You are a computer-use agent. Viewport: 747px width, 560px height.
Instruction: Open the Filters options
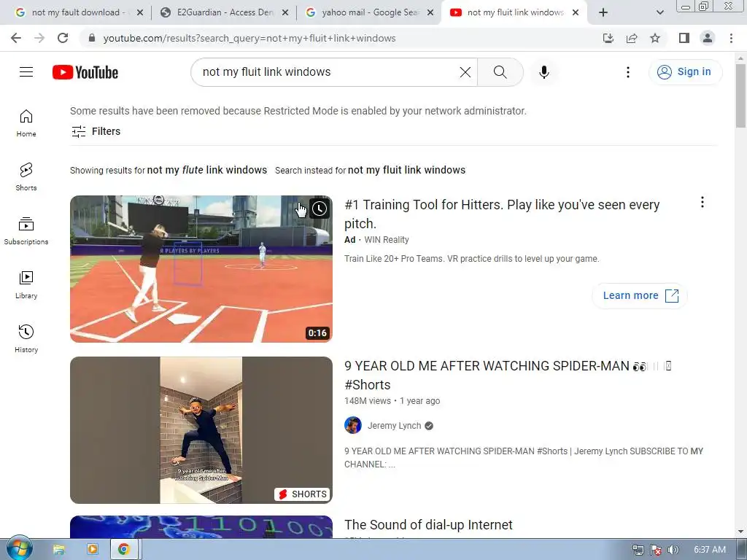pos(96,131)
